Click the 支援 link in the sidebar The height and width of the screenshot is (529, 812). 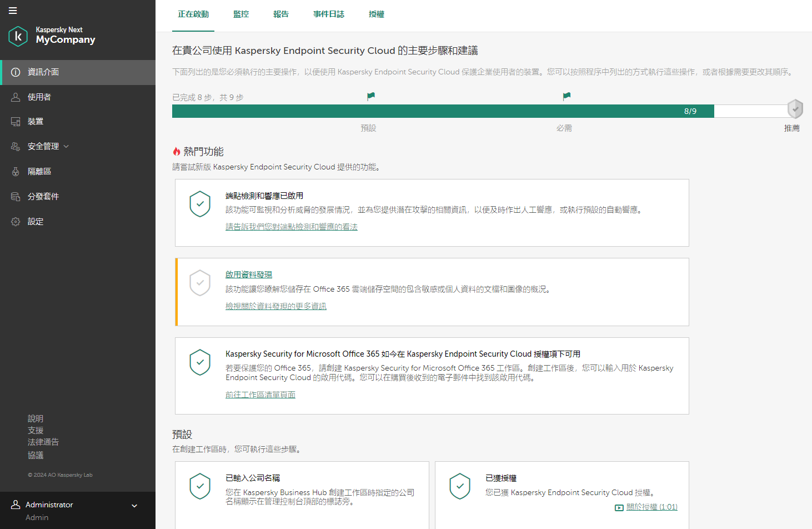tap(36, 431)
